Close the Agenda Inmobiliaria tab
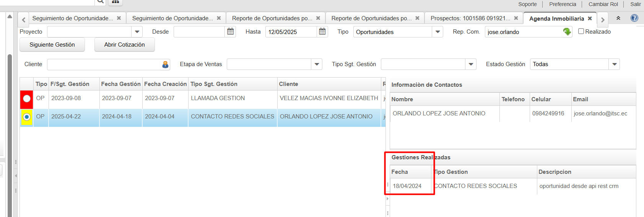 pyautogui.click(x=590, y=18)
